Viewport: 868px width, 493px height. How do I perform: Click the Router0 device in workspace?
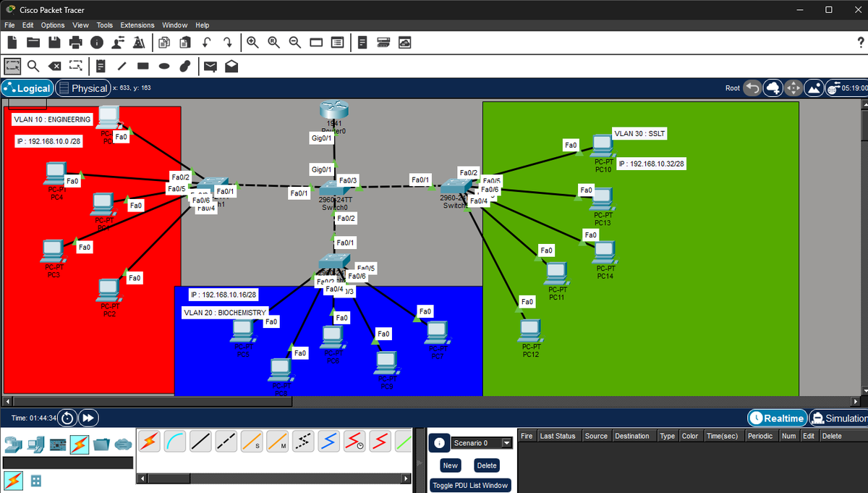334,111
